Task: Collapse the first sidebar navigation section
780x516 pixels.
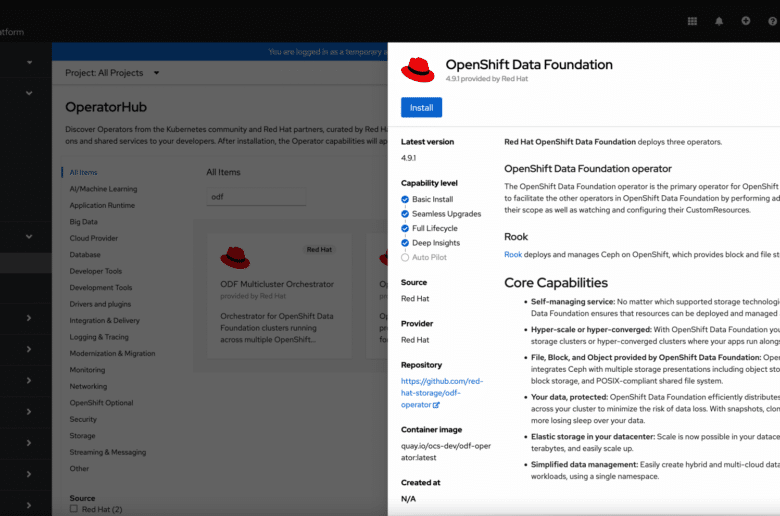Action: pyautogui.click(x=29, y=62)
